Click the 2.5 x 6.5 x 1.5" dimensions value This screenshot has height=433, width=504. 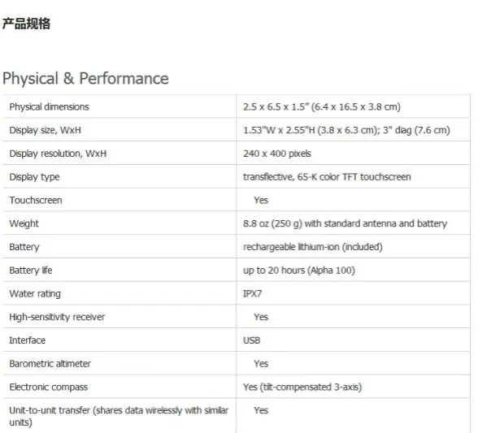click(321, 107)
